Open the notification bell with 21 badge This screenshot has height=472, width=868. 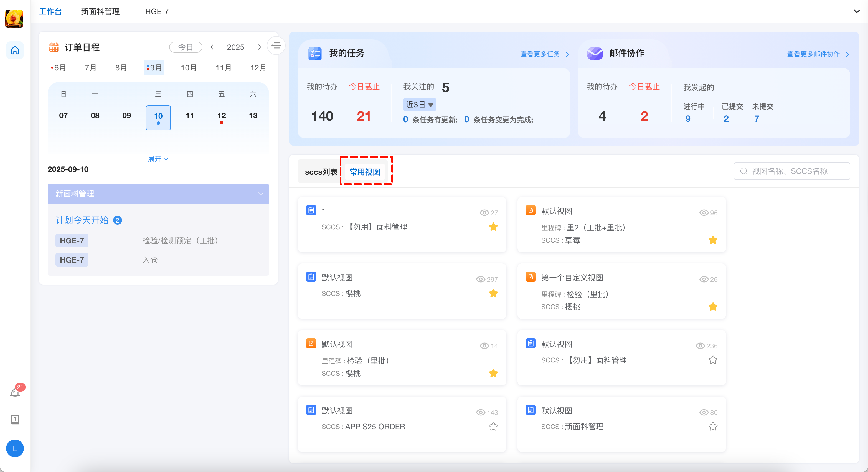click(15, 393)
